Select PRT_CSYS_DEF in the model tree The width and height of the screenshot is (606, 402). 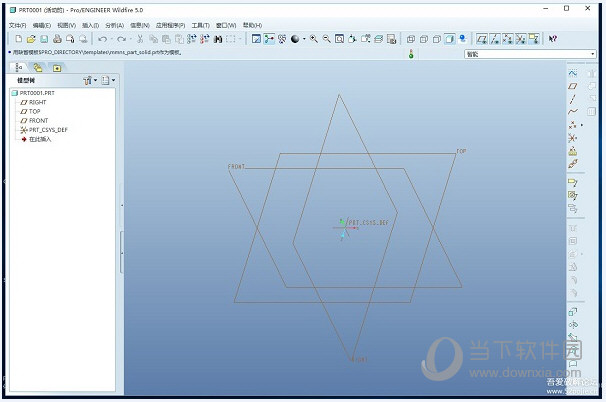[44, 130]
